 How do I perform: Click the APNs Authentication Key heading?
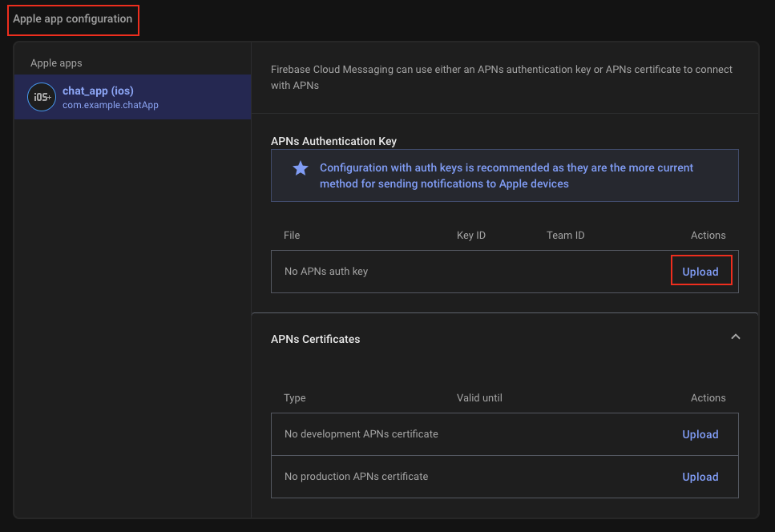[x=333, y=141]
